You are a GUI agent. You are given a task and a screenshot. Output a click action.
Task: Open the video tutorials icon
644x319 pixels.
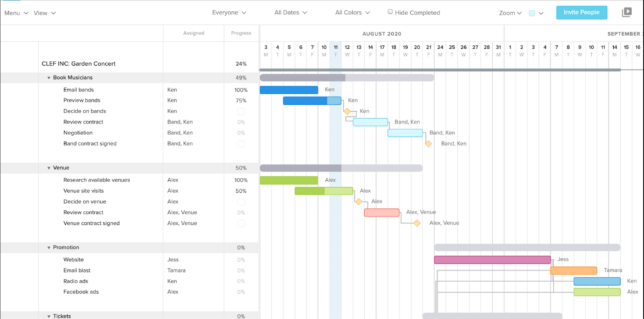626,13
